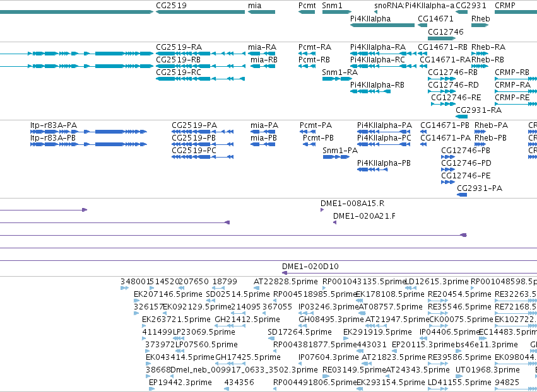Select BAC clone DME1-020D10
Screen dimensions: 537x392
point(410,273)
